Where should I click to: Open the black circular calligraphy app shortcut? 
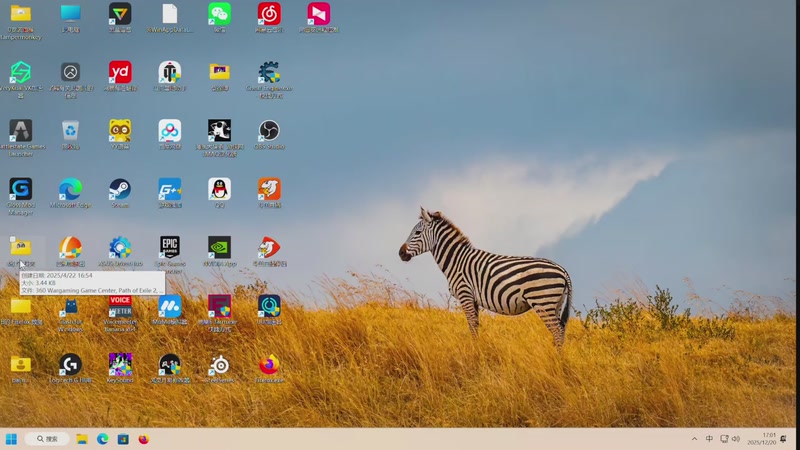[169, 365]
